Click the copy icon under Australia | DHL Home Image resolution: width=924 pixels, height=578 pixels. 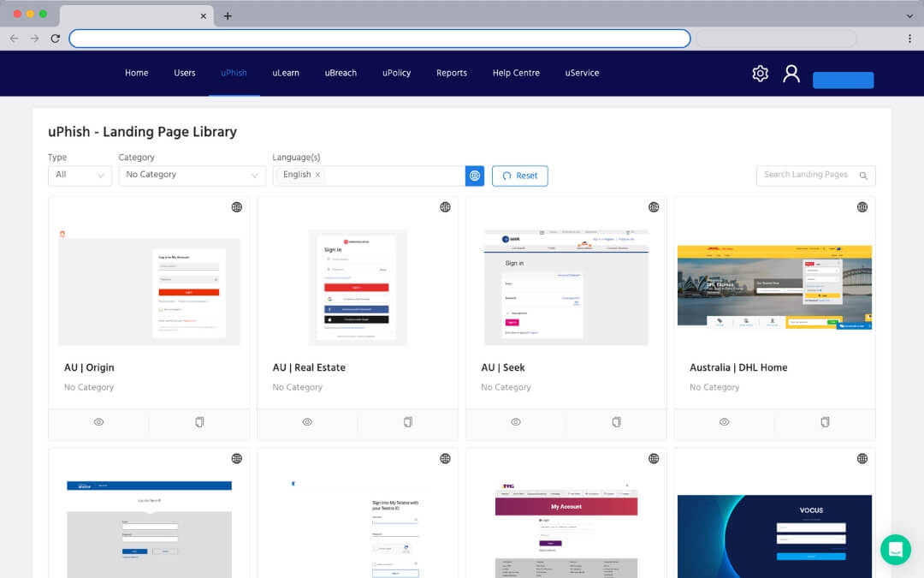(825, 422)
